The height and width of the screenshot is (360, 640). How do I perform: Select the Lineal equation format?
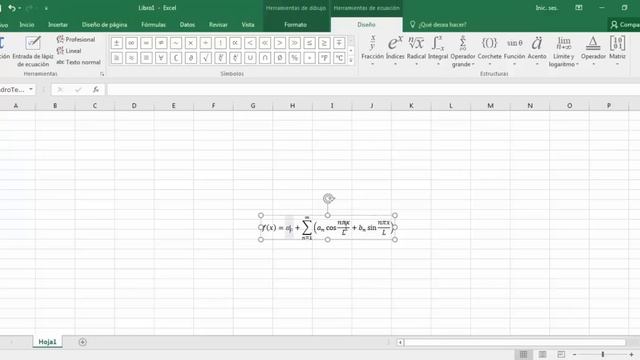coord(69,51)
